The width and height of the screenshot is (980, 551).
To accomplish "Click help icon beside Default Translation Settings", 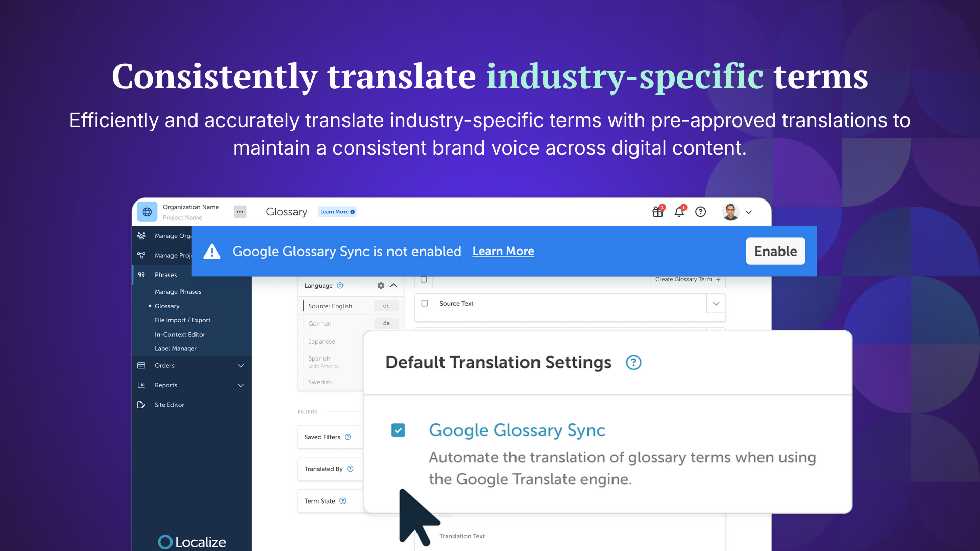I will point(633,363).
